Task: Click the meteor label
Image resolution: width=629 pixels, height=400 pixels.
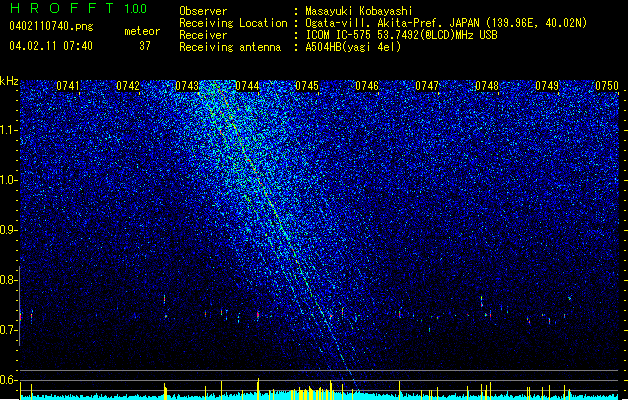Action: coord(142,31)
